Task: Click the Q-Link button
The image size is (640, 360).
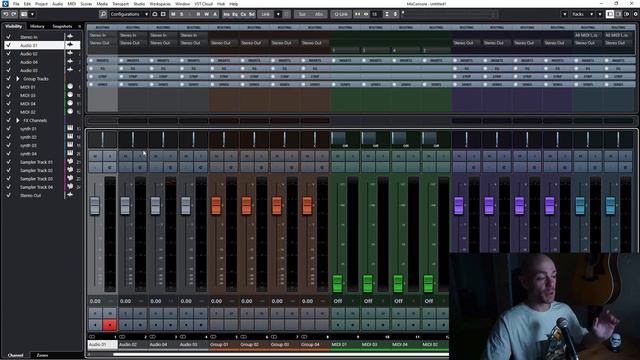Action: click(341, 14)
